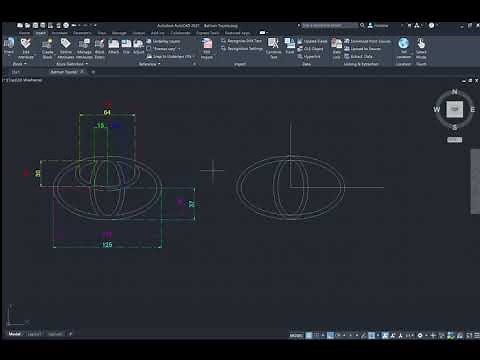Click the Top face of ViewCube
The image size is (480, 360).
pyautogui.click(x=455, y=109)
